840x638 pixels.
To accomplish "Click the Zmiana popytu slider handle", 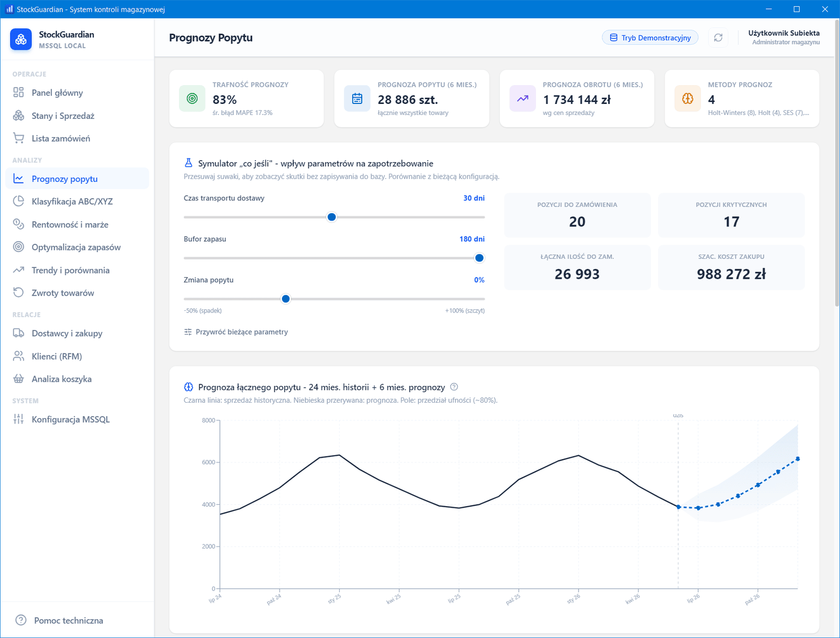I will 286,299.
